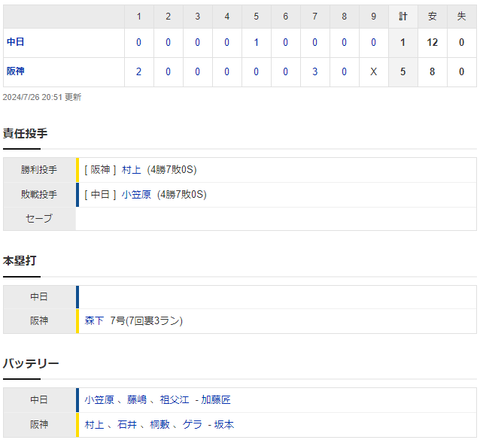Open pitcher 石井 profile link
Image resolution: width=480 pixels, height=443 pixels.
[x=127, y=425]
